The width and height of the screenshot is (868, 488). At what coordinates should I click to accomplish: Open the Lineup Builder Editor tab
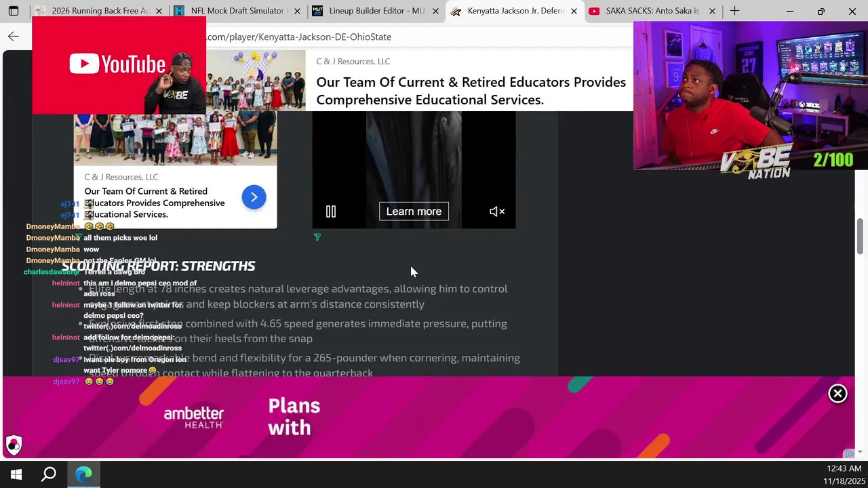[376, 11]
